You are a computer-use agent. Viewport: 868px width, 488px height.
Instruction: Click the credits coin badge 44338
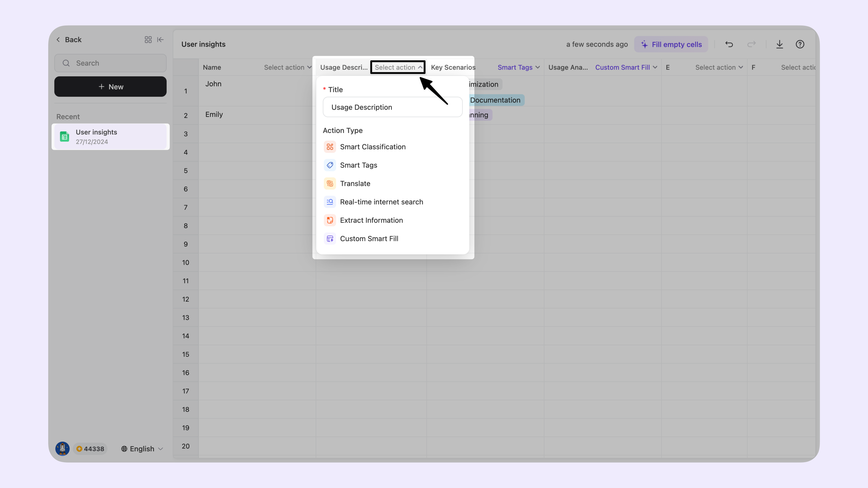pos(90,449)
